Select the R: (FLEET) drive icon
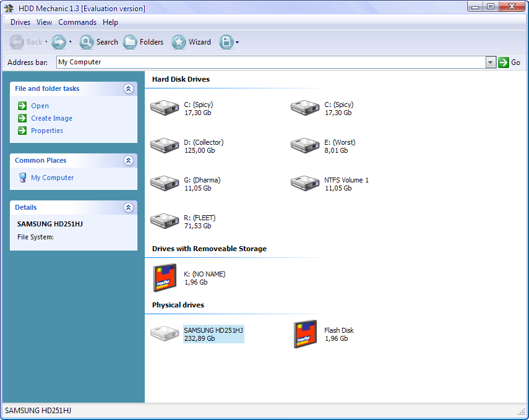Viewport: 529px width, 420px height. click(x=165, y=221)
